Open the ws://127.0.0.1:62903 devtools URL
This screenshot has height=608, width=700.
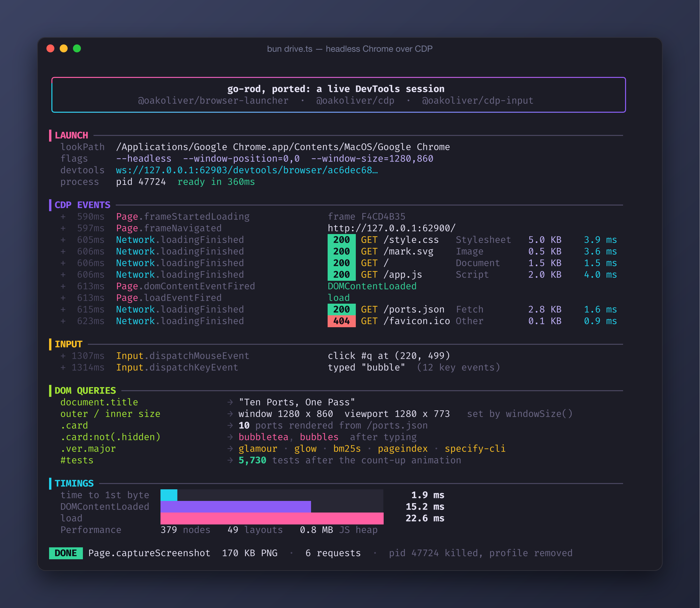247,170
